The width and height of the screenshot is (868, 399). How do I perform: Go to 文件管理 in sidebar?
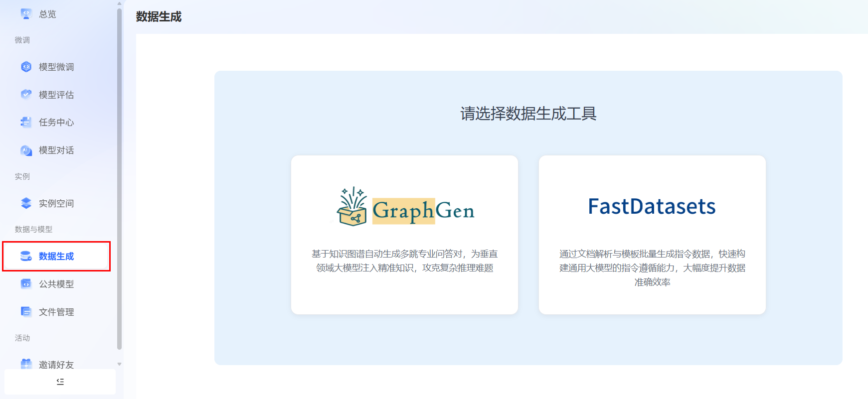click(56, 312)
